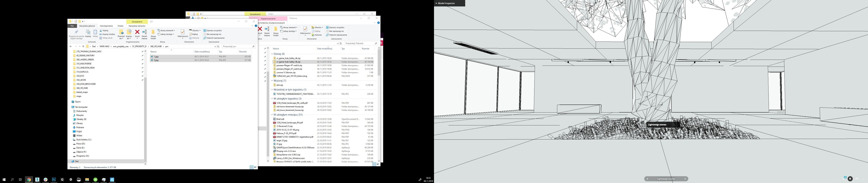
Task: Expand the Model Inspector panel dropdown
Action: coord(436,3)
